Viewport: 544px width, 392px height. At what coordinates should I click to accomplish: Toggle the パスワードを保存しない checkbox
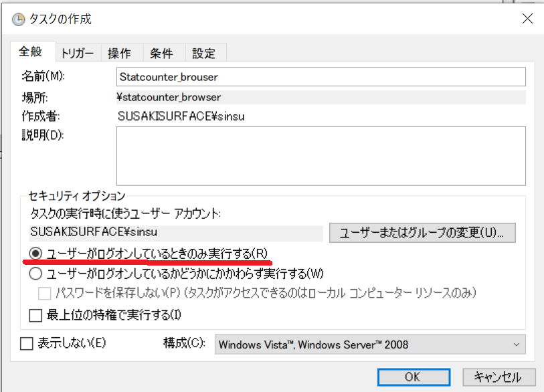tap(45, 294)
